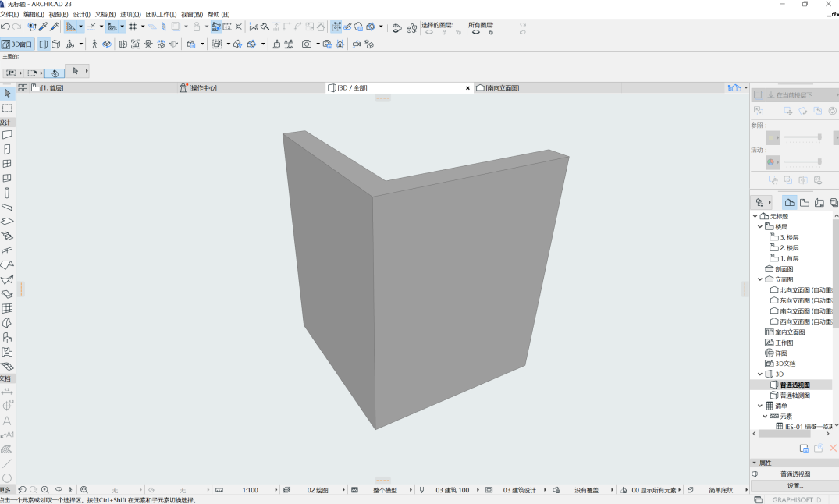The height and width of the screenshot is (504, 839).
Task: Collapse the 立面图 tree node
Action: pos(760,279)
